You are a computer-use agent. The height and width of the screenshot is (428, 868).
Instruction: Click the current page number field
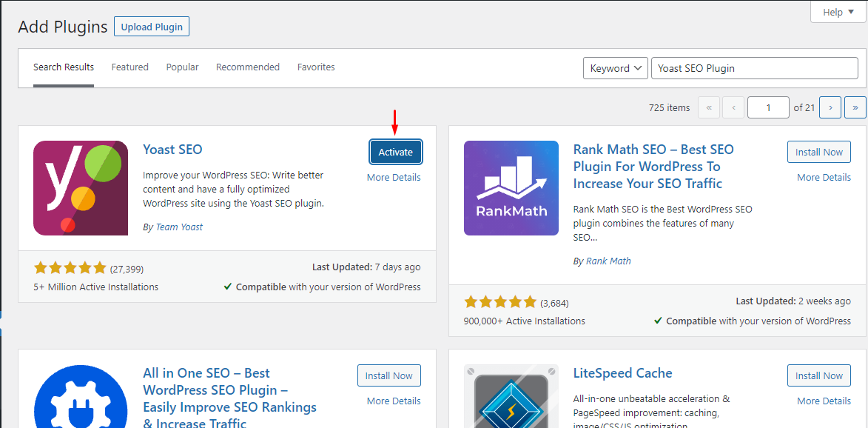(768, 107)
